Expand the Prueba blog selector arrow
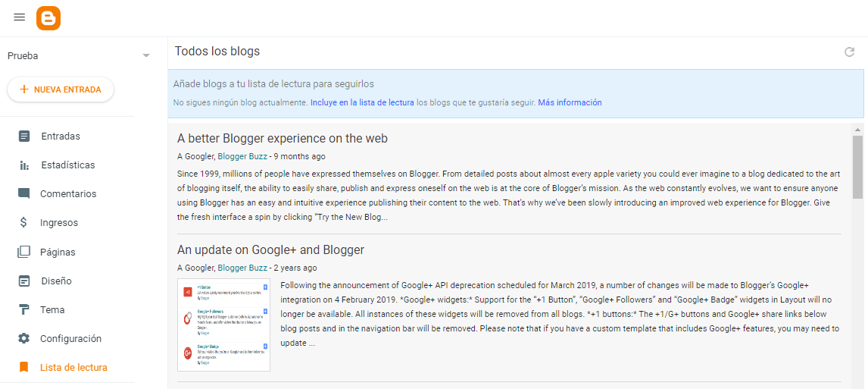The image size is (868, 389). click(x=146, y=55)
